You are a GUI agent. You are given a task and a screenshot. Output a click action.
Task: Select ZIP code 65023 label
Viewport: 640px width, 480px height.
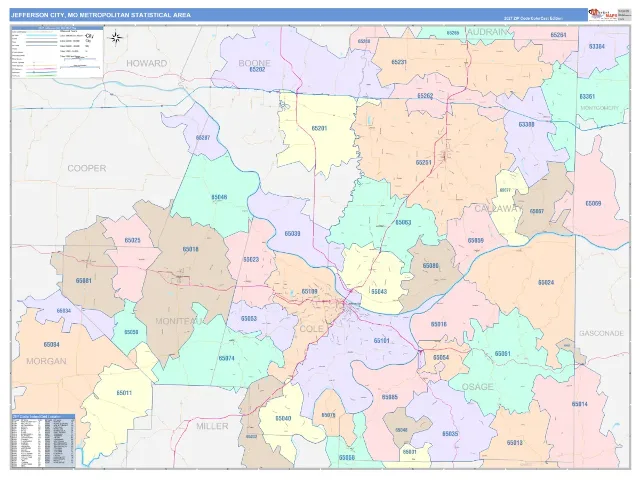tap(251, 260)
